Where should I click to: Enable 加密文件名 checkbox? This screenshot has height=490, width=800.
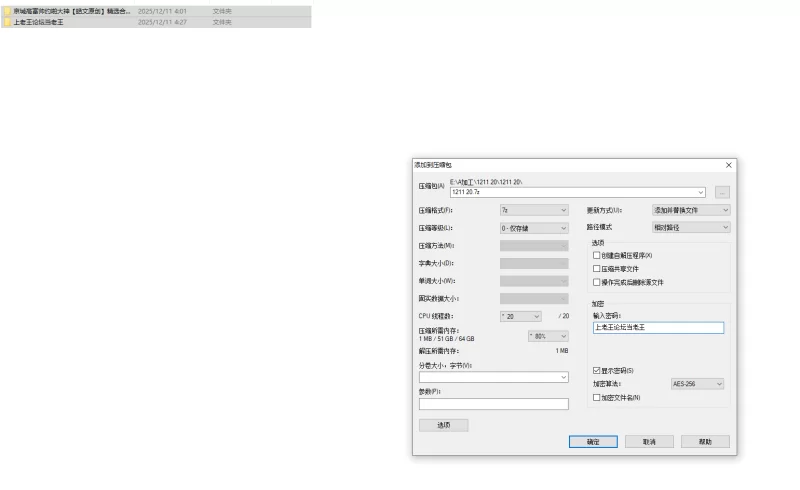coord(596,397)
